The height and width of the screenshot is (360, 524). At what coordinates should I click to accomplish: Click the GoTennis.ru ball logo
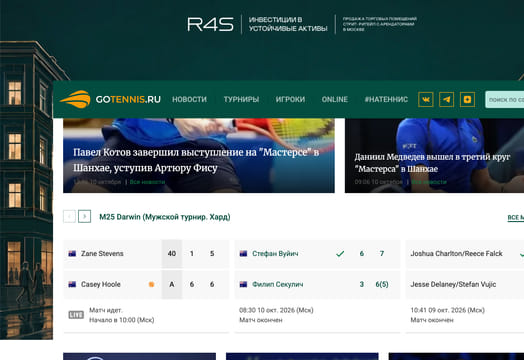click(x=75, y=99)
